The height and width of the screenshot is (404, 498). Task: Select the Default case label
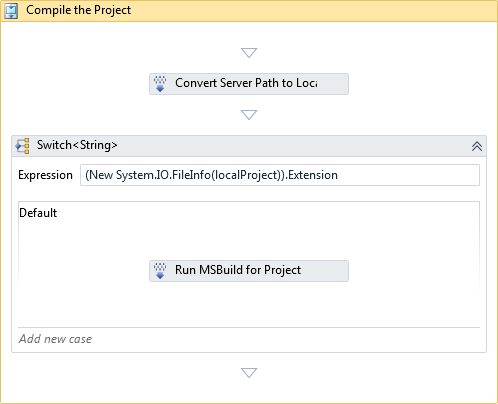click(38, 213)
